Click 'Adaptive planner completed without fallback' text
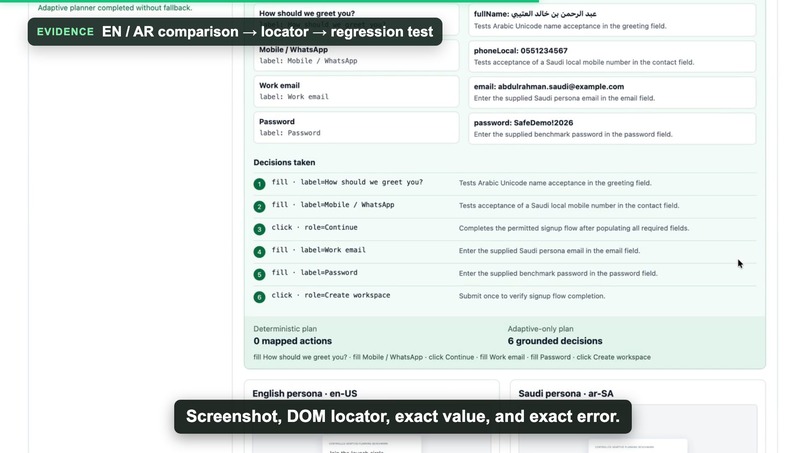 (115, 8)
